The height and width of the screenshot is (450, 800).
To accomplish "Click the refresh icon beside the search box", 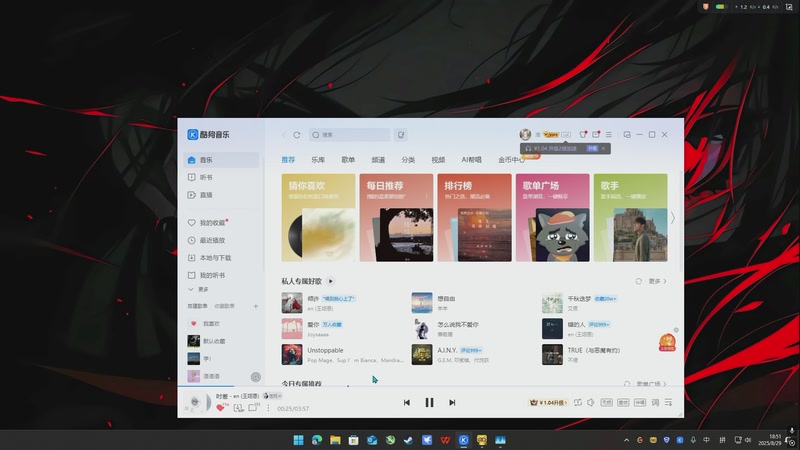I will pyautogui.click(x=296, y=135).
